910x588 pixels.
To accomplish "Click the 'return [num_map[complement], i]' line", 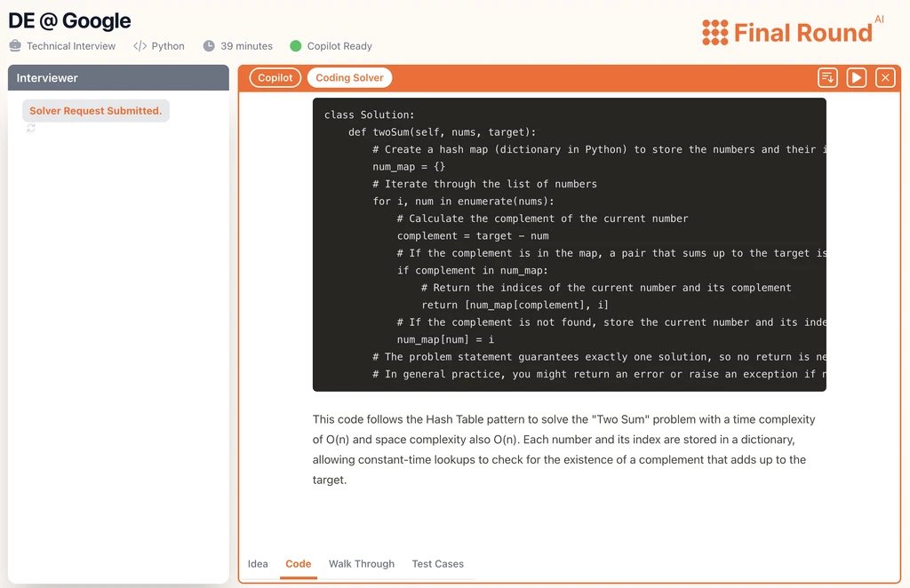I will 515,305.
